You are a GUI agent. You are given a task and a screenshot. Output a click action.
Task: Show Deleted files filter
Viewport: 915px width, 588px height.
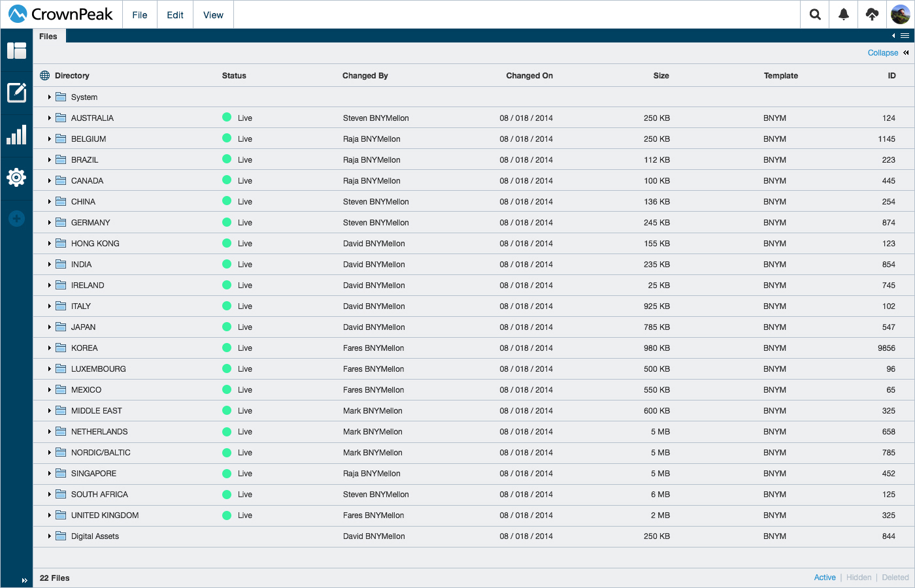pyautogui.click(x=895, y=578)
